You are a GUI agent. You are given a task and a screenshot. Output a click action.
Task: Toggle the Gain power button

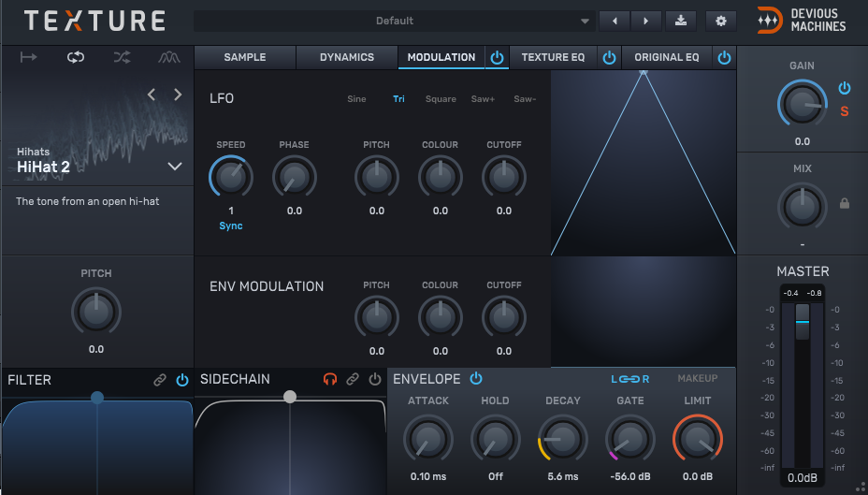(845, 88)
